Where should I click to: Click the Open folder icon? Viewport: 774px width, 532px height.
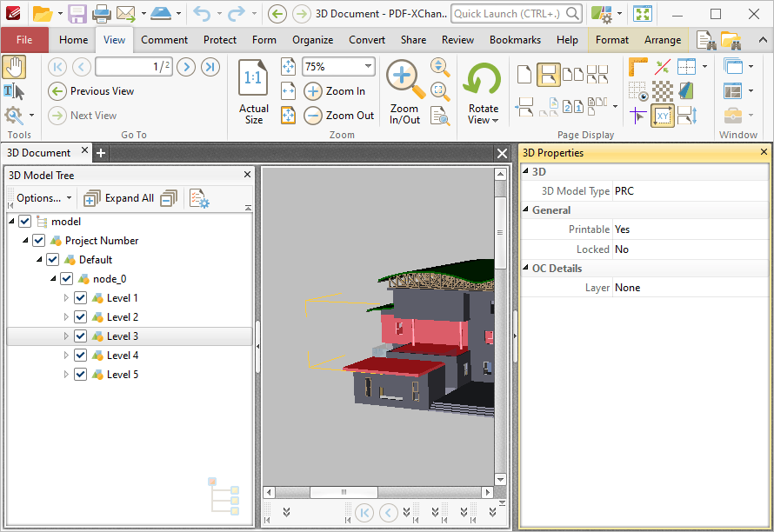43,14
